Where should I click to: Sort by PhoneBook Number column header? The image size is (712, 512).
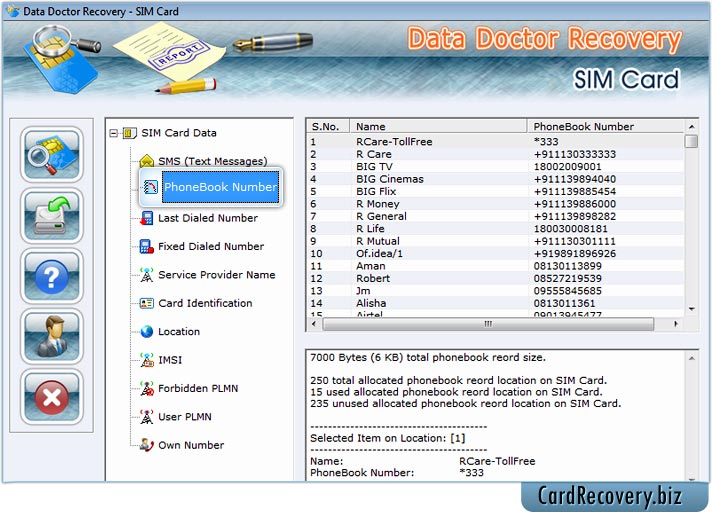[605, 126]
